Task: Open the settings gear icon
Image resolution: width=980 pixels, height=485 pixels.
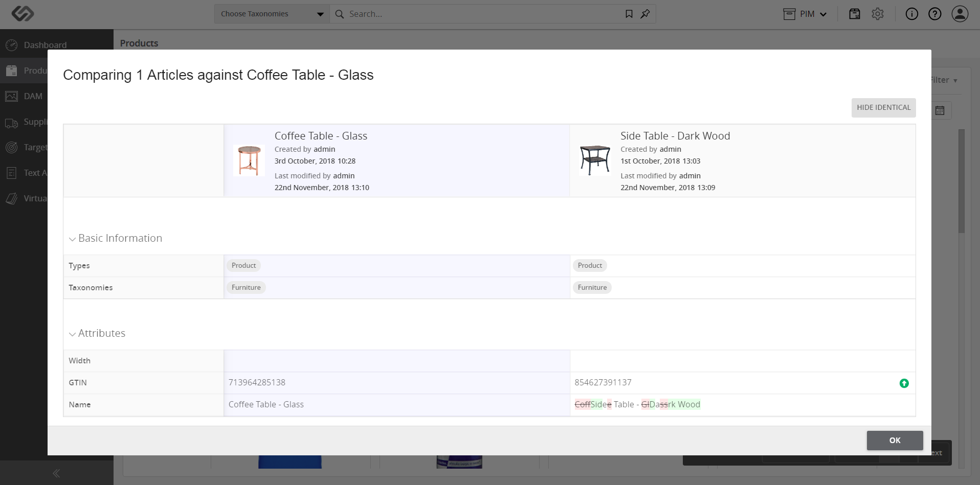Action: pyautogui.click(x=878, y=14)
